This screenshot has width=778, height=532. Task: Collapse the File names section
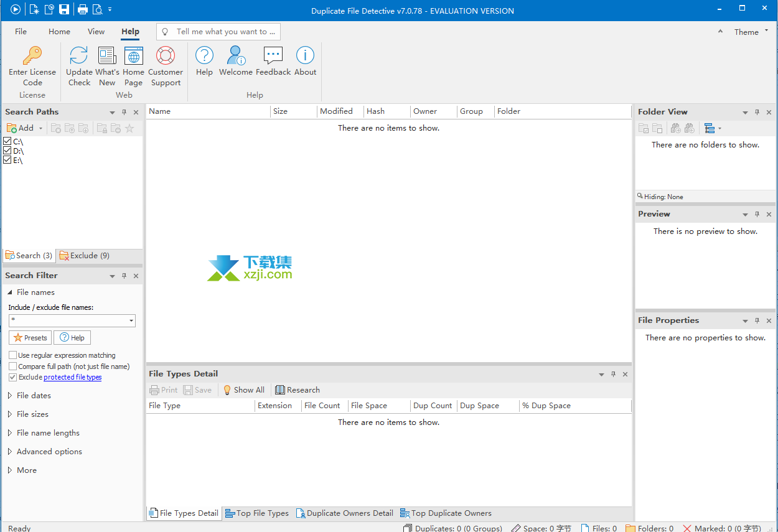[10, 292]
